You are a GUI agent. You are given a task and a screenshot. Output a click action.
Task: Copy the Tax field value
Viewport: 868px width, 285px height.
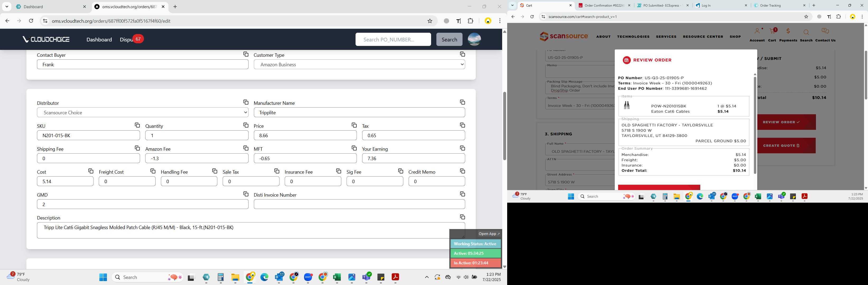coord(462,125)
